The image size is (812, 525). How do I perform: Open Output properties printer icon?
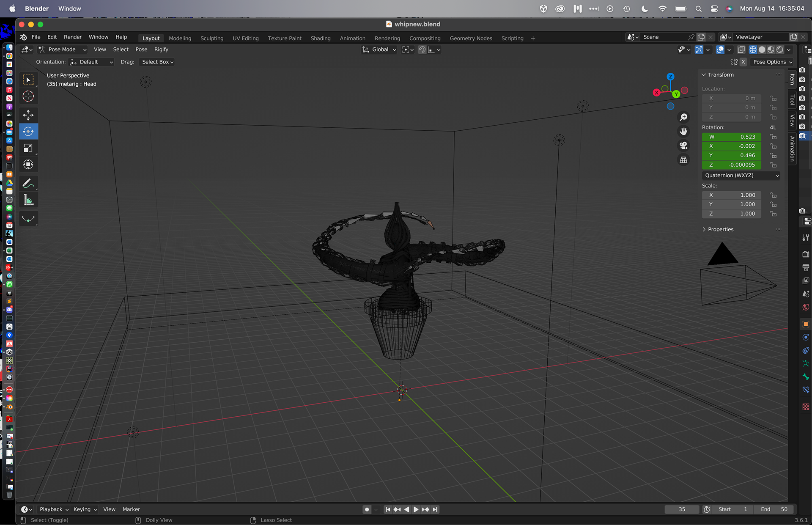pos(806,267)
